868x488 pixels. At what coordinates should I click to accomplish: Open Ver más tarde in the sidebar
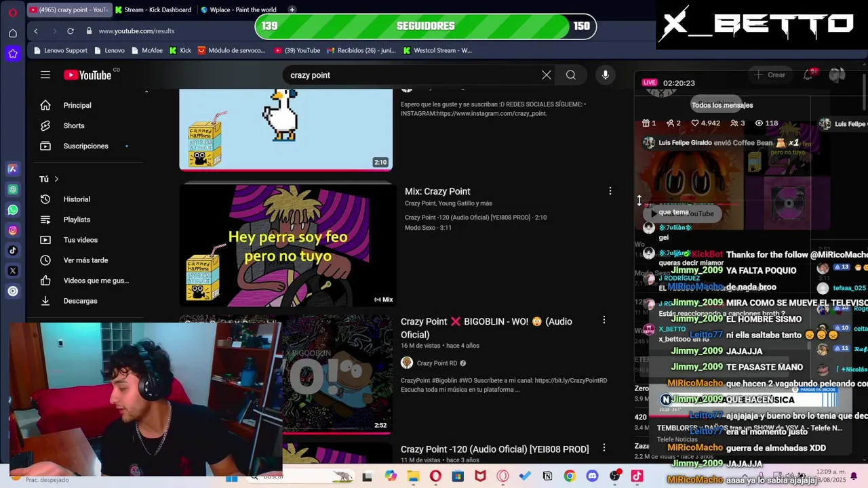click(85, 260)
